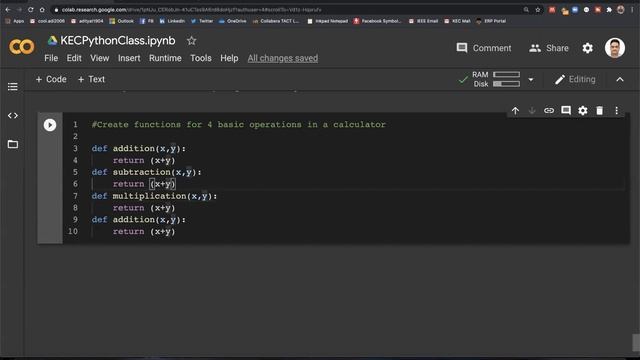The image size is (640, 360).
Task: Go back in browser
Action: 8,9
